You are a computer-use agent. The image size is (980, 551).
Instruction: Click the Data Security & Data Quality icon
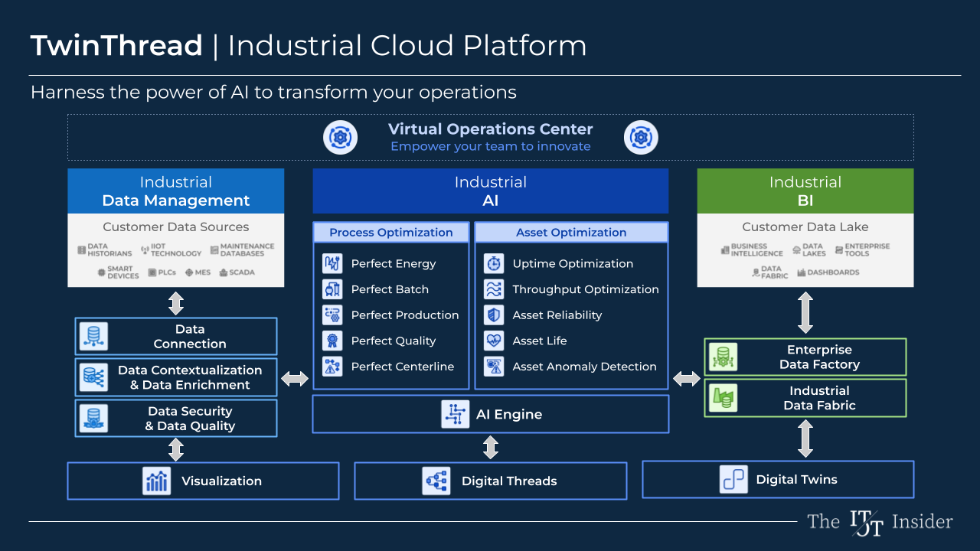(x=93, y=418)
